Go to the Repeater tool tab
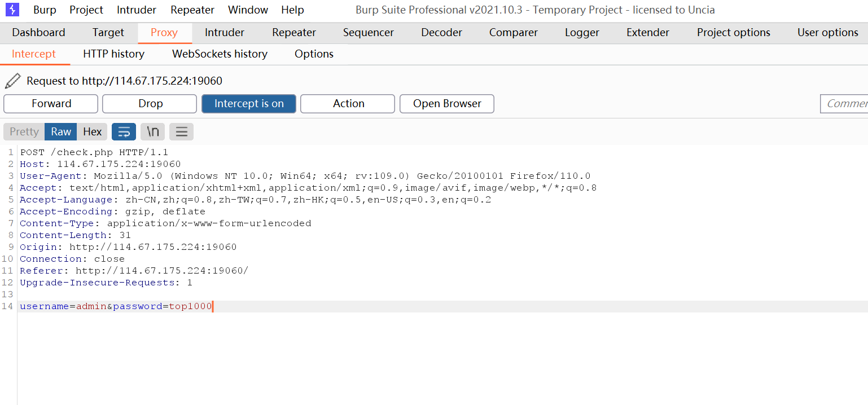Viewport: 868px width, 405px height. point(294,33)
